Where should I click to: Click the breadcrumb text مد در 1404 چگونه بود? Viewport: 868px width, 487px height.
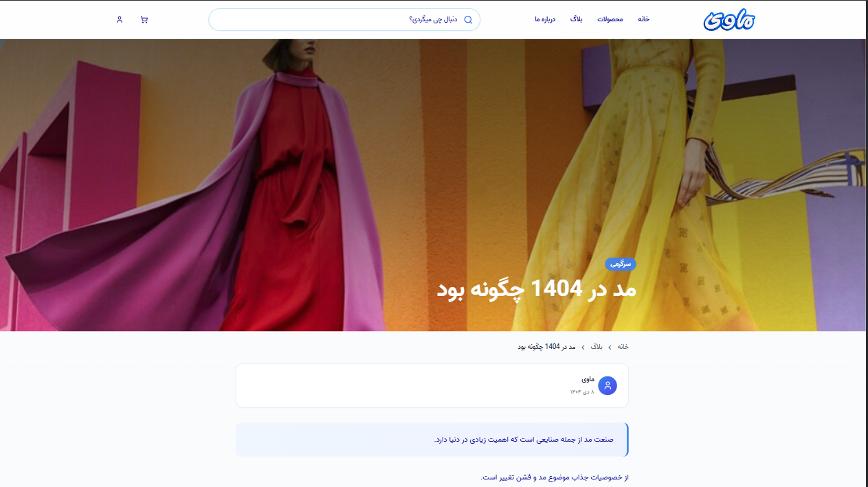click(x=547, y=347)
